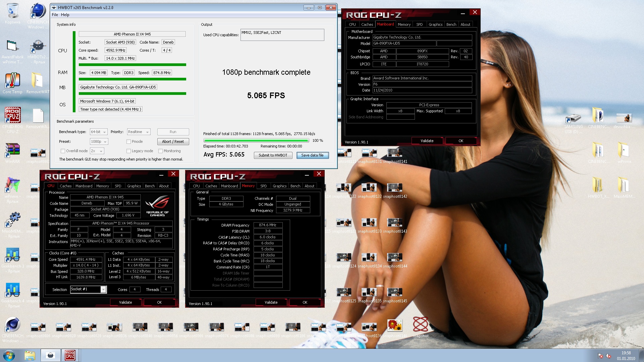Click the green CPU info status bar

tap(132, 65)
